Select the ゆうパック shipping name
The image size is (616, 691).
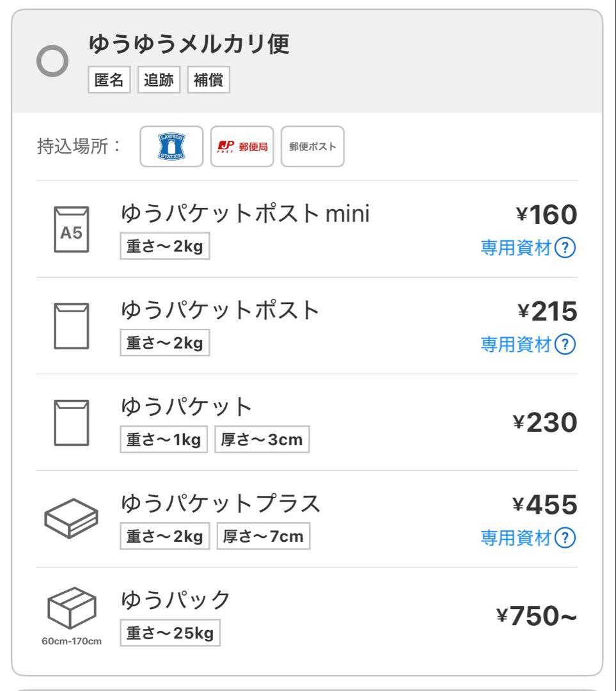[x=175, y=600]
